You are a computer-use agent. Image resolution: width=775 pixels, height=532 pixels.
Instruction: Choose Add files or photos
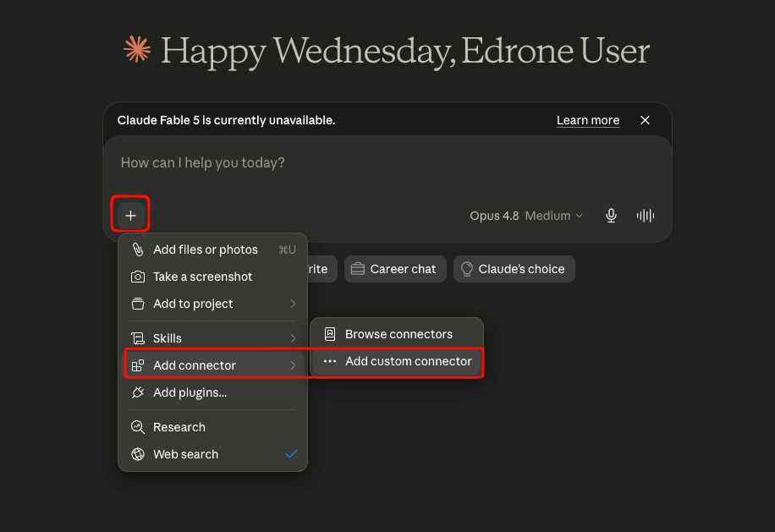(212, 250)
